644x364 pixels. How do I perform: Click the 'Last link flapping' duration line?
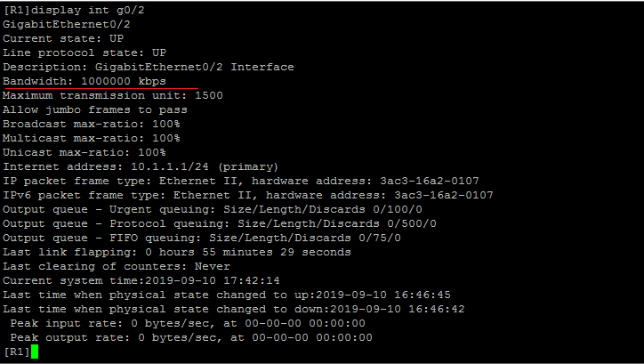[177, 252]
